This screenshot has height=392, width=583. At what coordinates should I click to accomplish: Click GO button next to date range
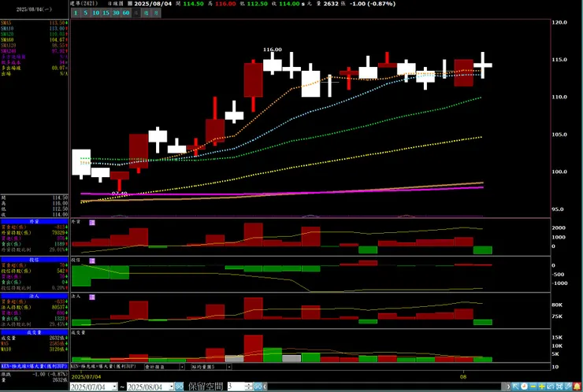click(179, 386)
